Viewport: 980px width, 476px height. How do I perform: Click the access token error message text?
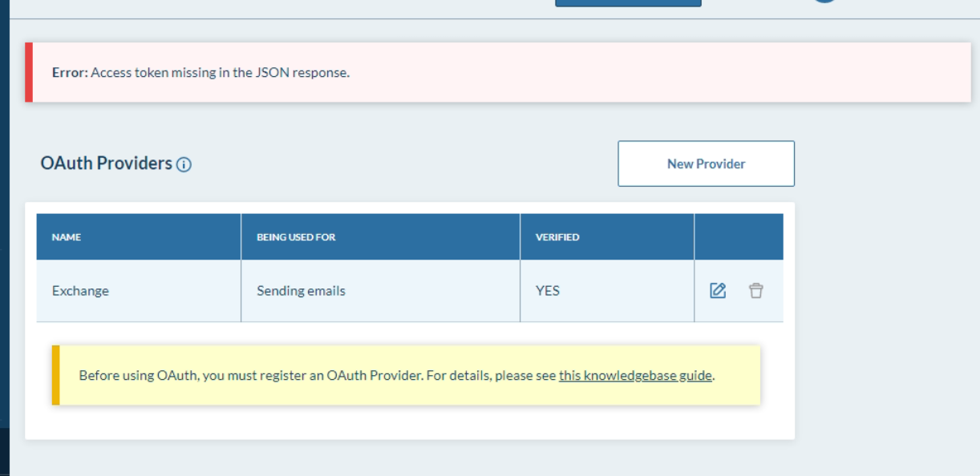221,72
